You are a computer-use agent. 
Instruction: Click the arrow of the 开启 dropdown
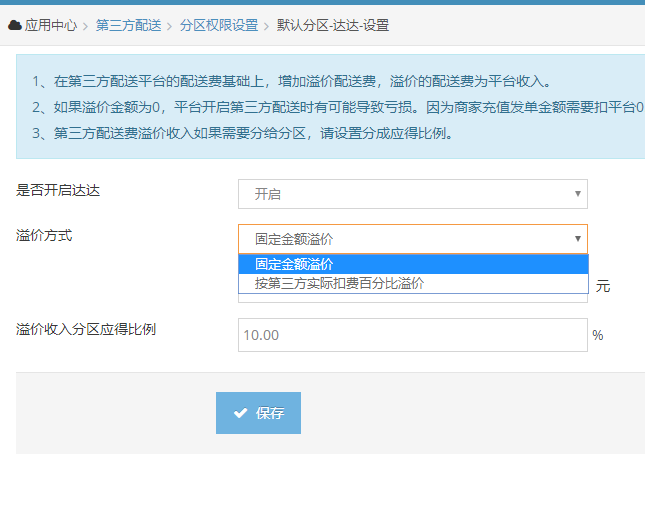(x=577, y=194)
